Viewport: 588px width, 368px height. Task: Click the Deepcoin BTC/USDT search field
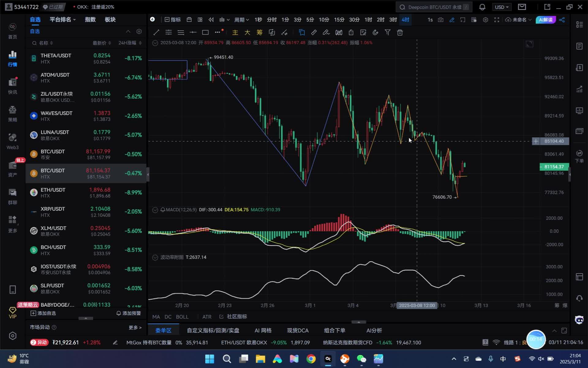click(x=434, y=7)
